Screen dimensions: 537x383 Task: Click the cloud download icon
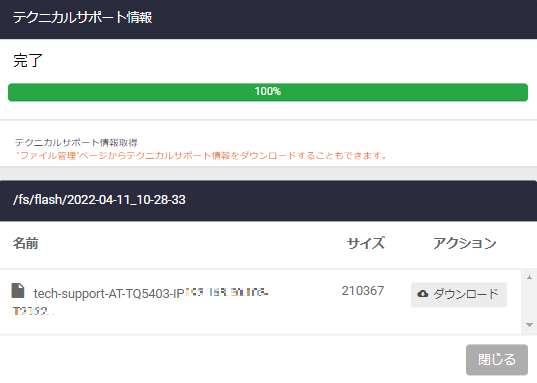click(423, 294)
